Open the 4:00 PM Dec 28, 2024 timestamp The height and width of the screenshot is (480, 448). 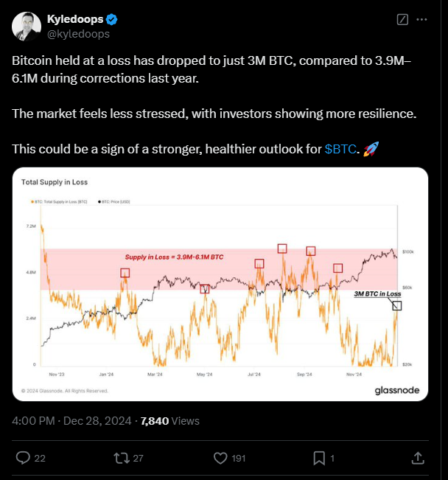click(x=71, y=421)
